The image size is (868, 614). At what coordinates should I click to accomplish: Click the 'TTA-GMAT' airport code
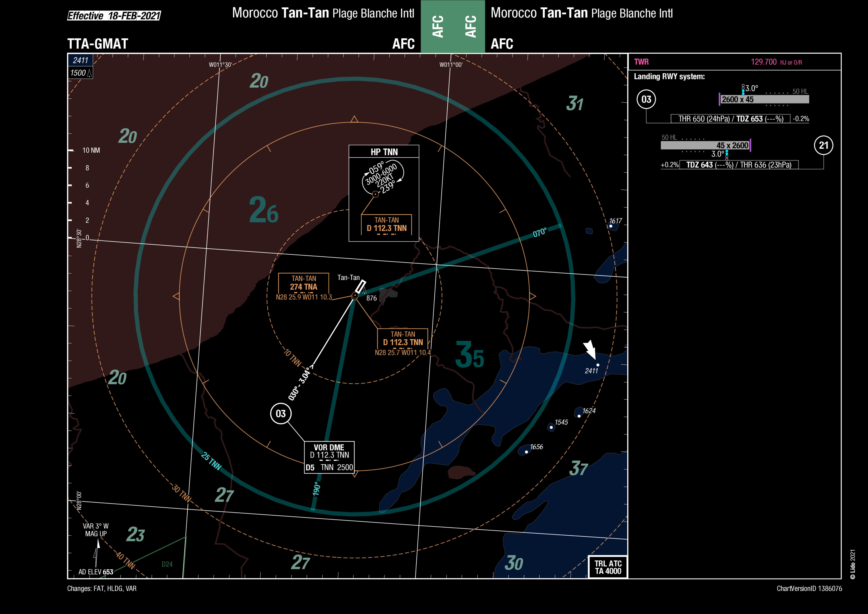pyautogui.click(x=98, y=44)
